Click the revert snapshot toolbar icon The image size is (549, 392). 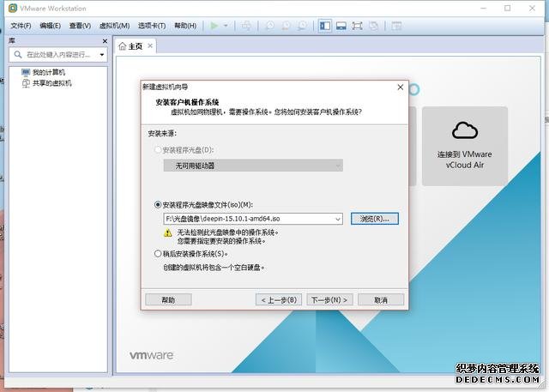click(x=286, y=26)
